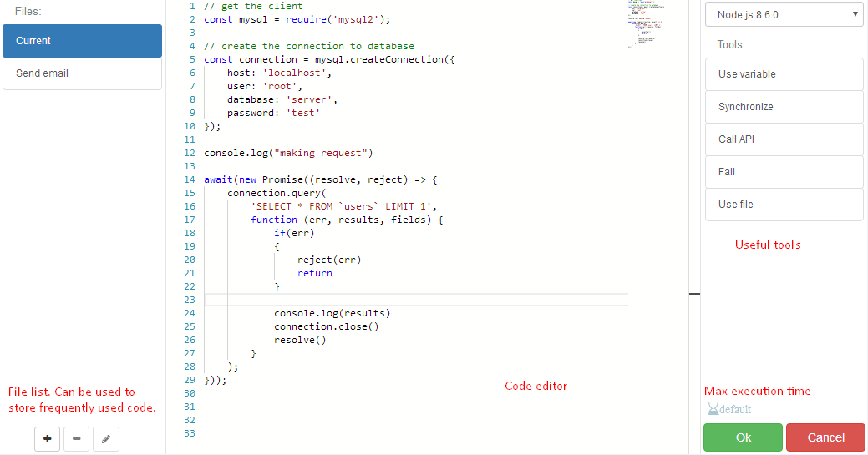The height and width of the screenshot is (455, 868).
Task: Click the plus icon to add file
Action: (x=47, y=438)
